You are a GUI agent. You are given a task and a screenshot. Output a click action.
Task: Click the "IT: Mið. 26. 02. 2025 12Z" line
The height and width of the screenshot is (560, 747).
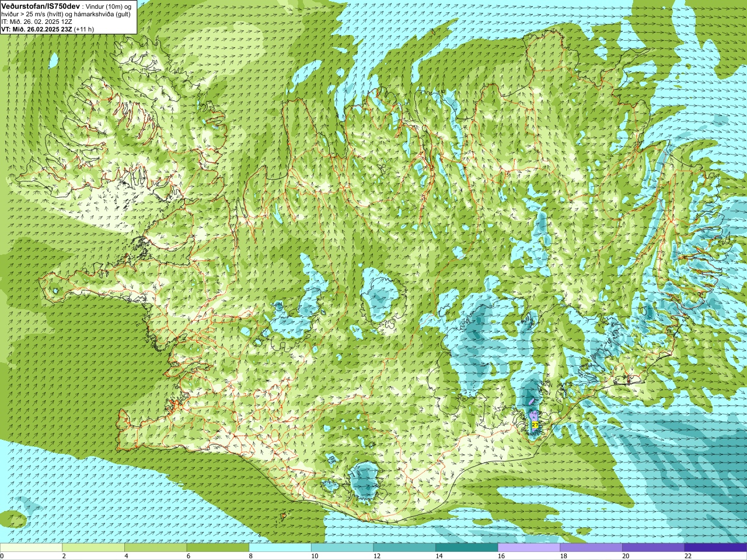point(37,22)
